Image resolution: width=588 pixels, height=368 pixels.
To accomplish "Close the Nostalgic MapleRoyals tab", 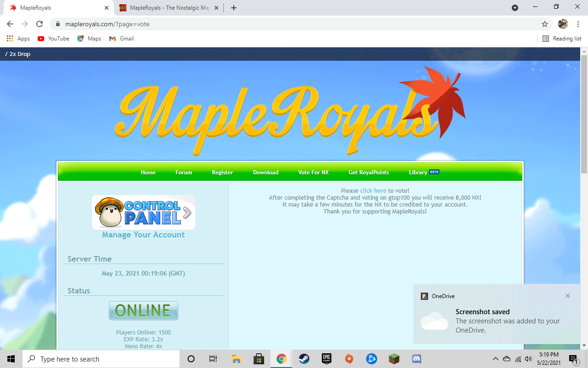I will pos(216,8).
